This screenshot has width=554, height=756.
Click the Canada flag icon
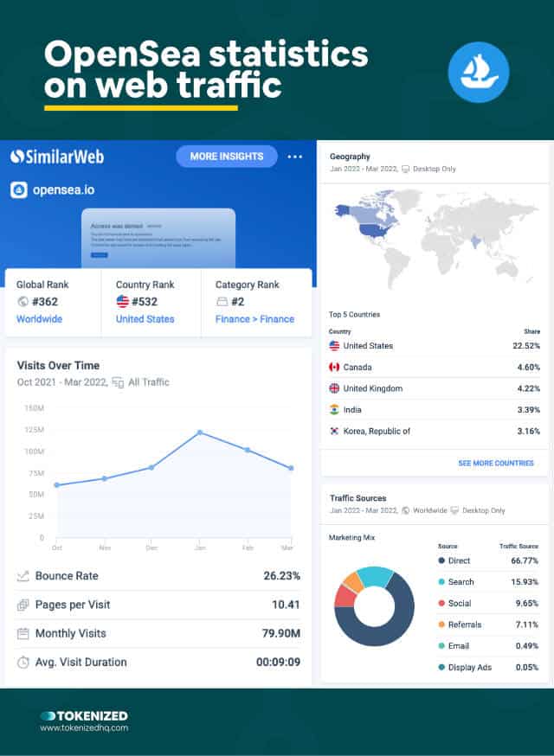click(x=334, y=367)
